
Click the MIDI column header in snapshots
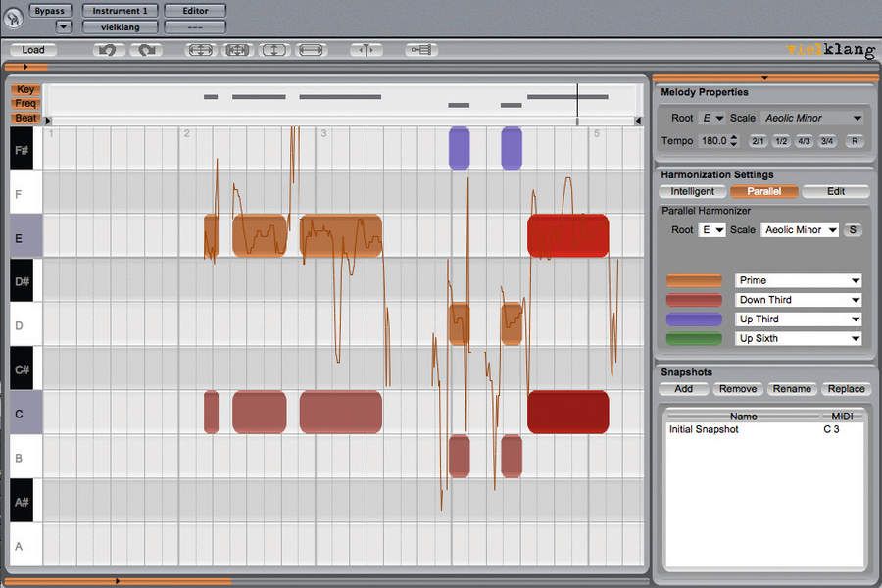click(842, 416)
